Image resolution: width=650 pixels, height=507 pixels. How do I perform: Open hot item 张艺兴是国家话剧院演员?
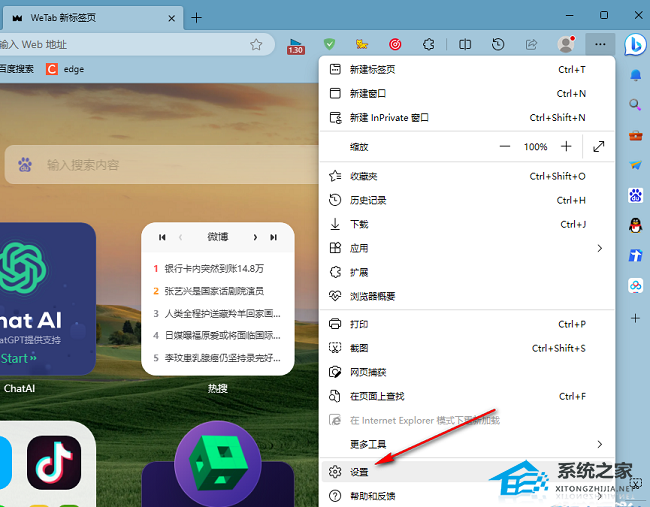click(214, 291)
